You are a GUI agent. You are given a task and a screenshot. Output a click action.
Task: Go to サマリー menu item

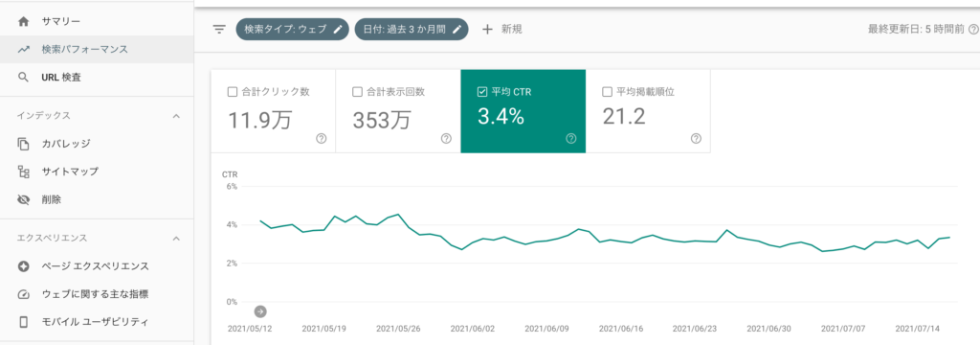pyautogui.click(x=97, y=22)
